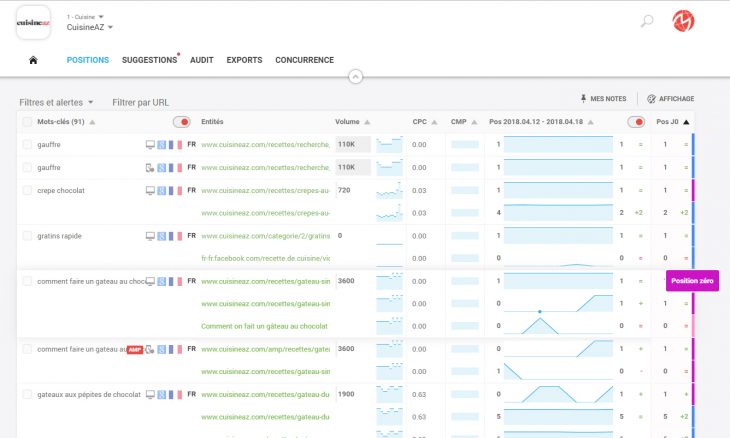The width and height of the screenshot is (730, 438).
Task: Open search with the magnifier icon
Action: [x=647, y=21]
